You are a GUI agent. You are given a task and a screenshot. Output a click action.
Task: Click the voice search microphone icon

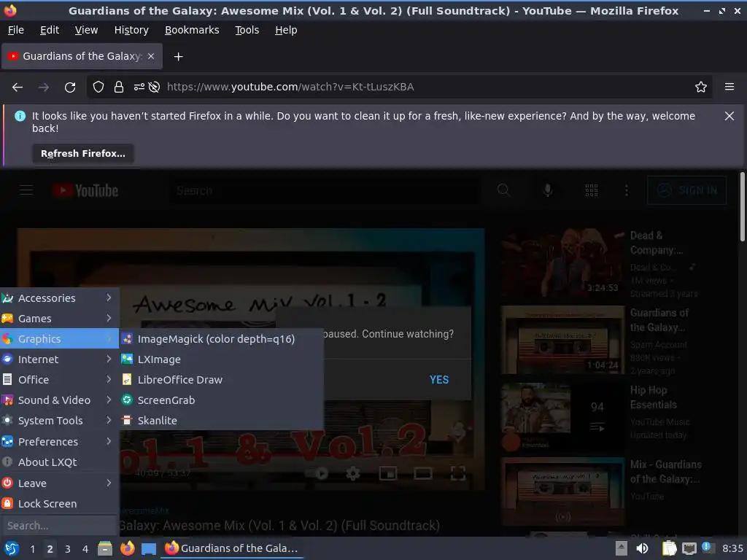pos(548,190)
